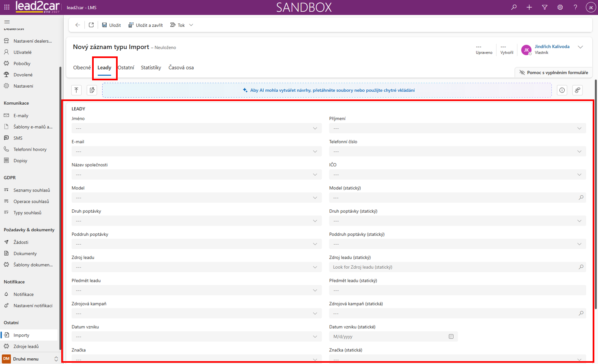
Task: Toggle Pomoc s vyplněním formuláře
Action: pos(554,73)
